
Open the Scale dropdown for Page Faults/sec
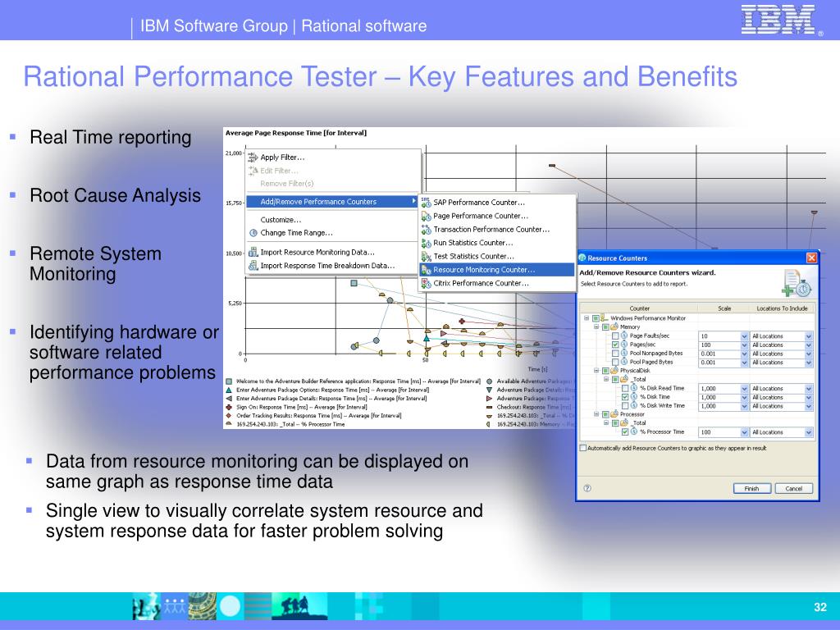(744, 336)
